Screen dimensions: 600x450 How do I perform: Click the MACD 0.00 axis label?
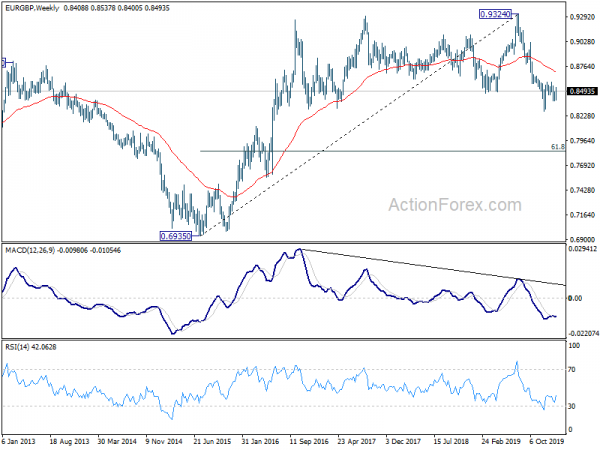pos(575,298)
